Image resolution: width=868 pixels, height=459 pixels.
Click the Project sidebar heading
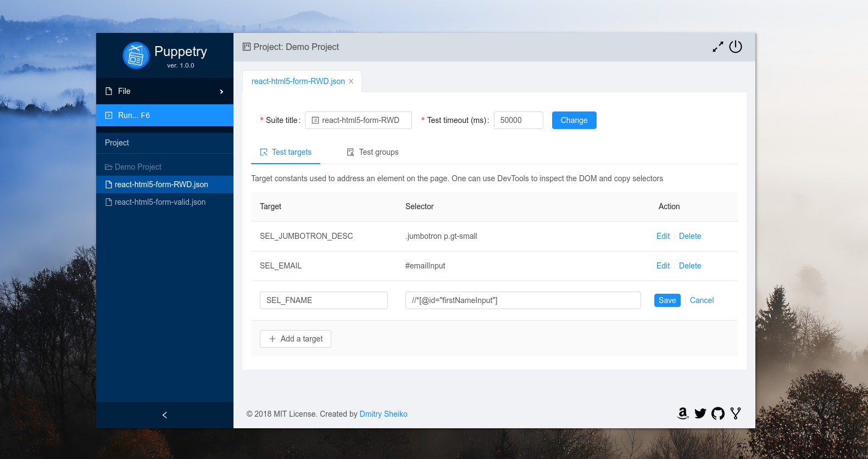click(117, 143)
